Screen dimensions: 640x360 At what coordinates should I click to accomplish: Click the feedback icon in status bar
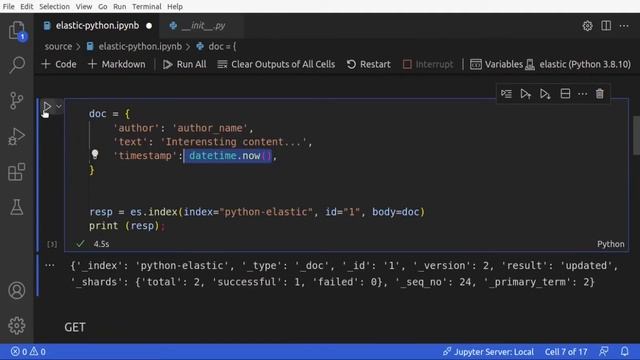(x=604, y=351)
